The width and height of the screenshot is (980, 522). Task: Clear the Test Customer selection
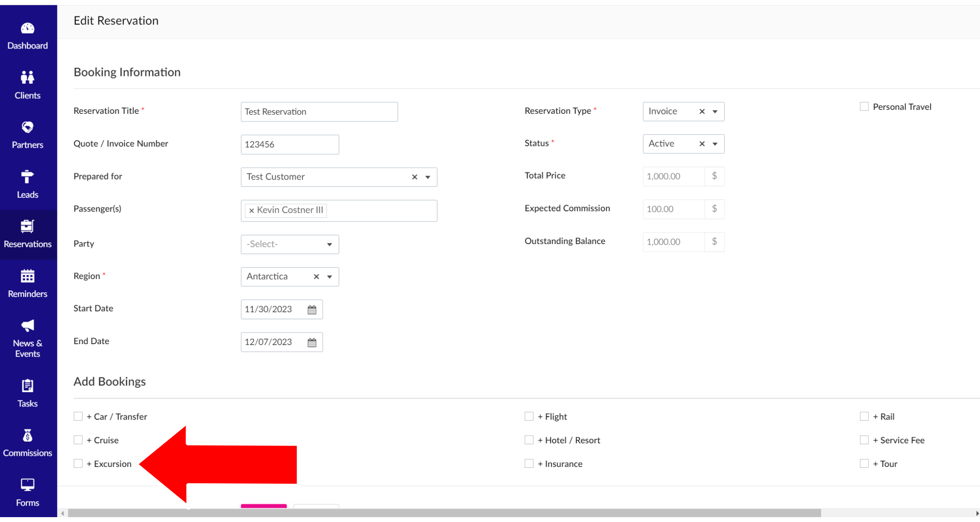(414, 177)
